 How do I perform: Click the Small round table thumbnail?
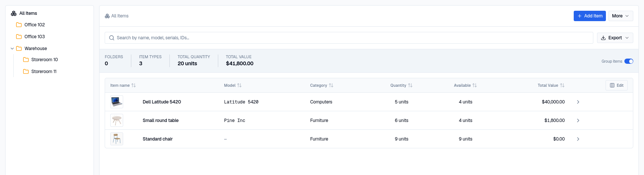click(x=117, y=120)
